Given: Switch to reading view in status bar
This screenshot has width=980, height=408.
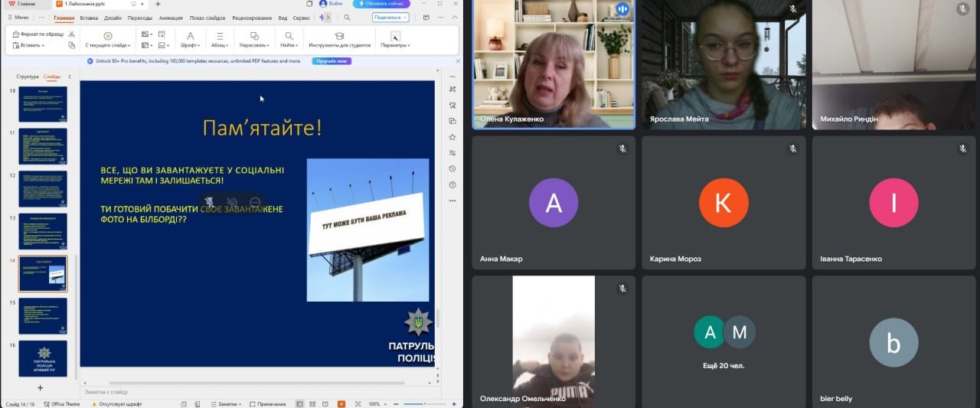Looking at the screenshot, I should click(x=324, y=404).
